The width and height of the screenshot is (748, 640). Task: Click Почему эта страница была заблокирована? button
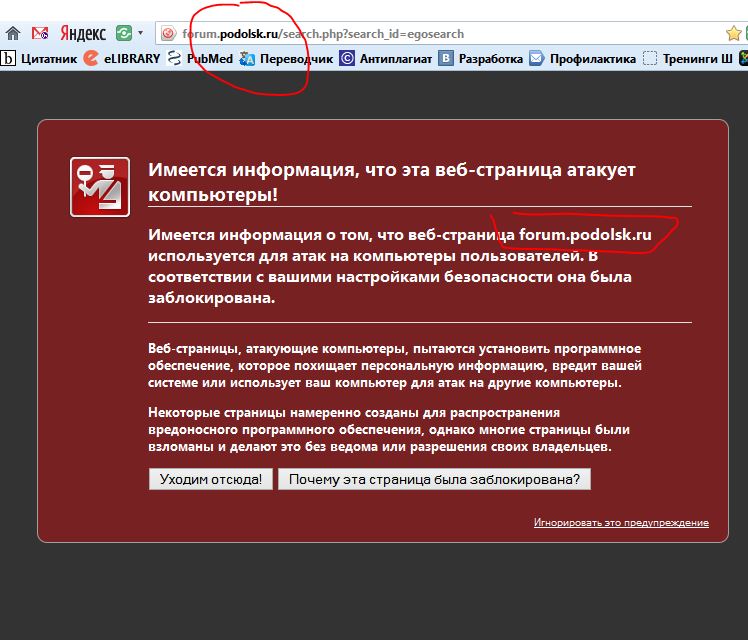coord(435,479)
